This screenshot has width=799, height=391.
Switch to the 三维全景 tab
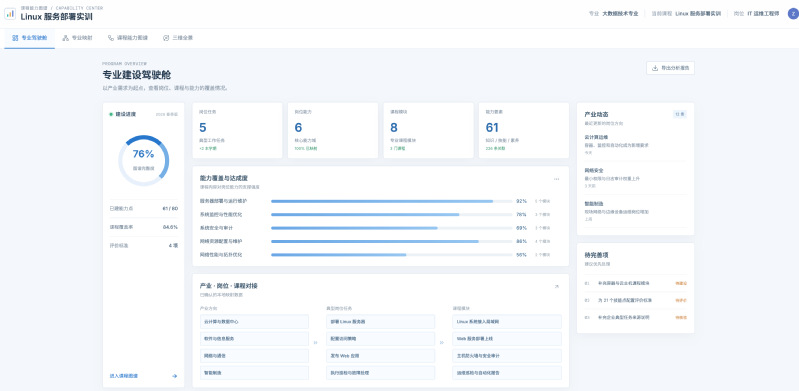pyautogui.click(x=177, y=38)
